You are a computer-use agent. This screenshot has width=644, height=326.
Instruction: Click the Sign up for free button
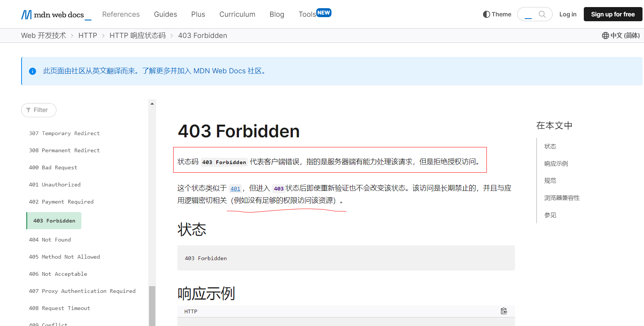click(613, 14)
